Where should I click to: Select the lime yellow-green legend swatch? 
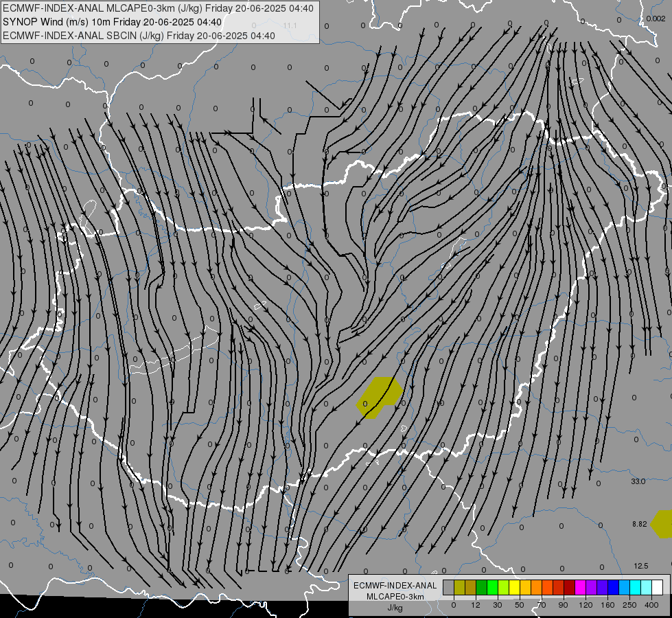(x=504, y=587)
